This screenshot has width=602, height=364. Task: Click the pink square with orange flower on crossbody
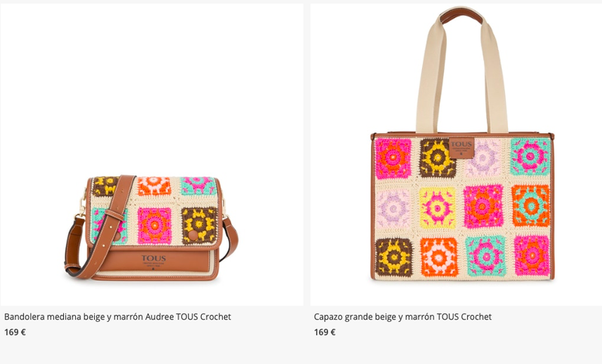(x=154, y=226)
